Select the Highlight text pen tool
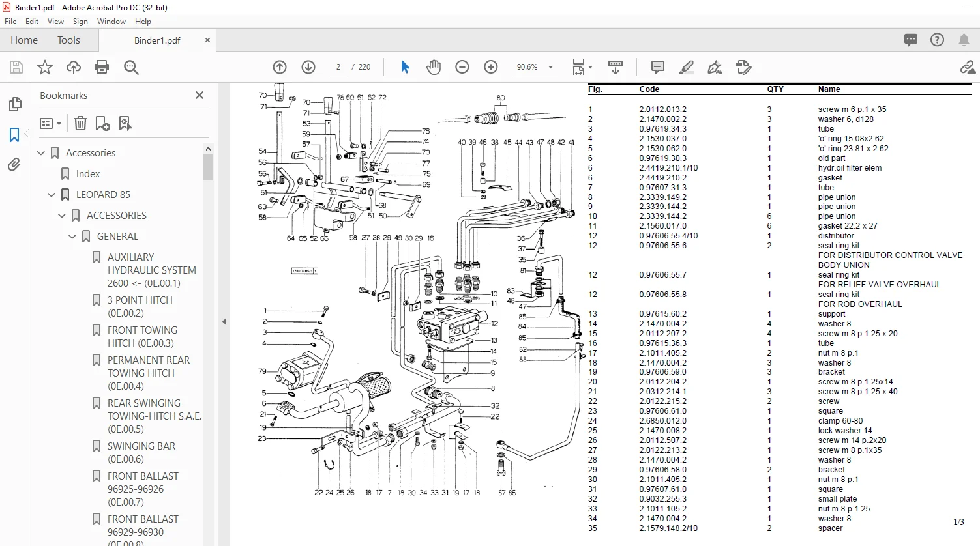 [x=686, y=67]
